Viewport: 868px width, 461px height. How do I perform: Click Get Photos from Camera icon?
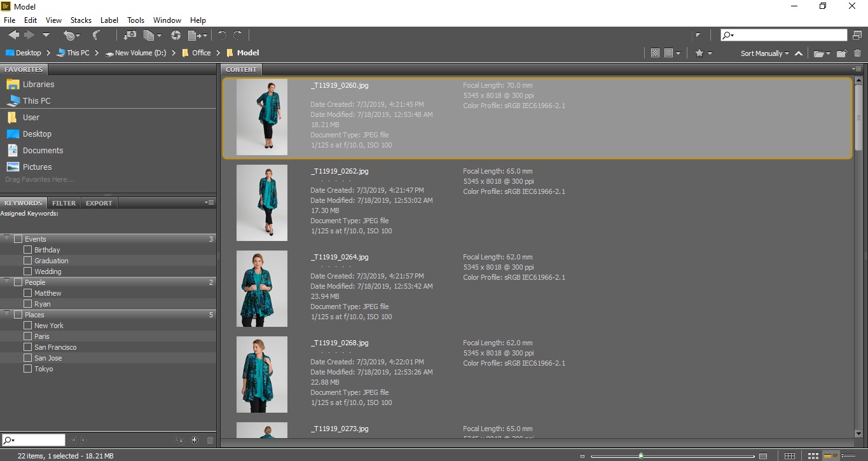click(130, 36)
